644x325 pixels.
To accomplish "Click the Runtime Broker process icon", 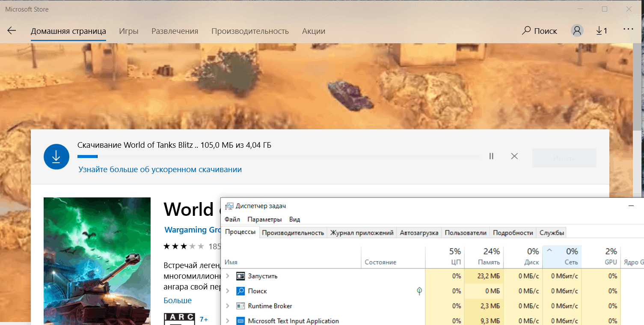I will [x=240, y=306].
